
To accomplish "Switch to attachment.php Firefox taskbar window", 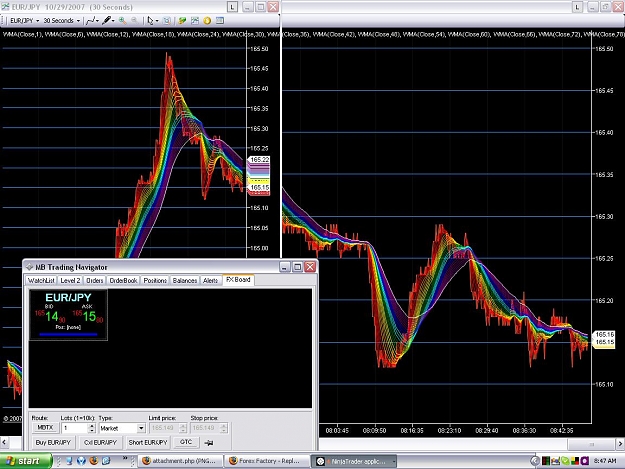I will pyautogui.click(x=180, y=461).
